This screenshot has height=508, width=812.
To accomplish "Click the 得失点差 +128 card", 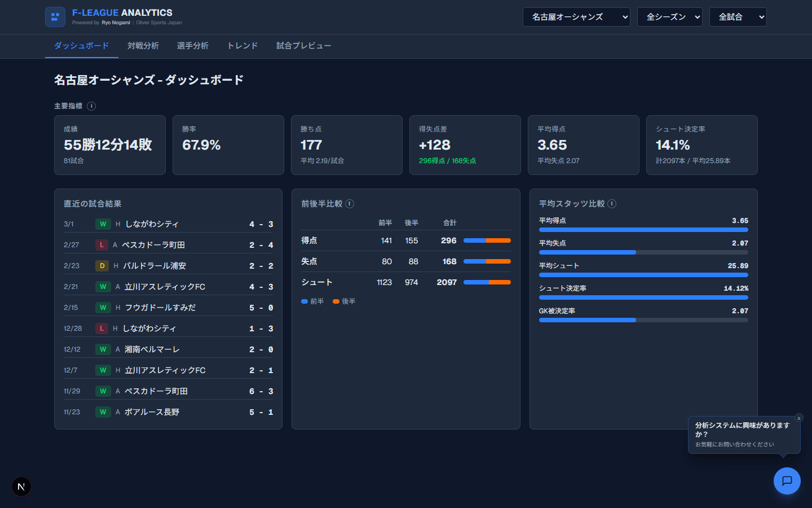I will tap(465, 145).
